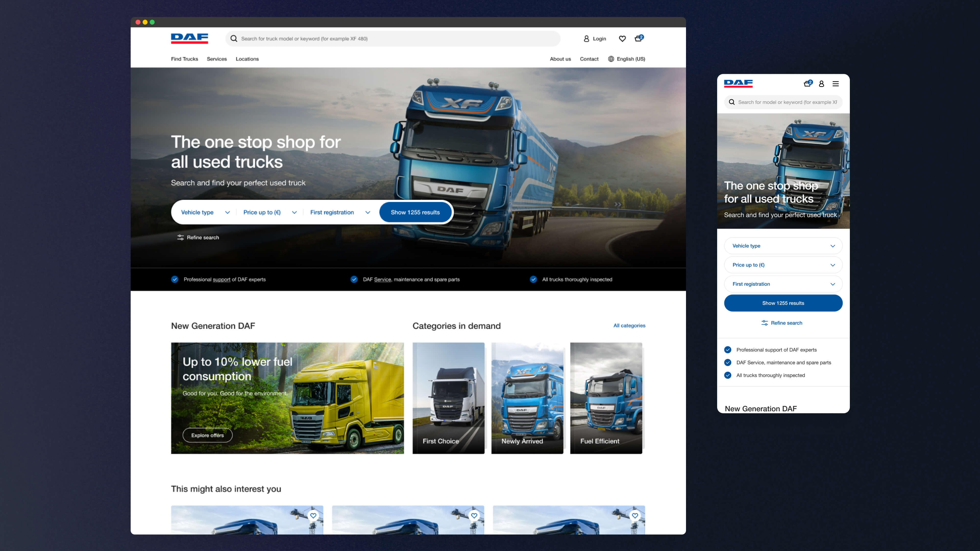The image size is (980, 551).
Task: Click the mobile basket icon
Action: pyautogui.click(x=807, y=84)
